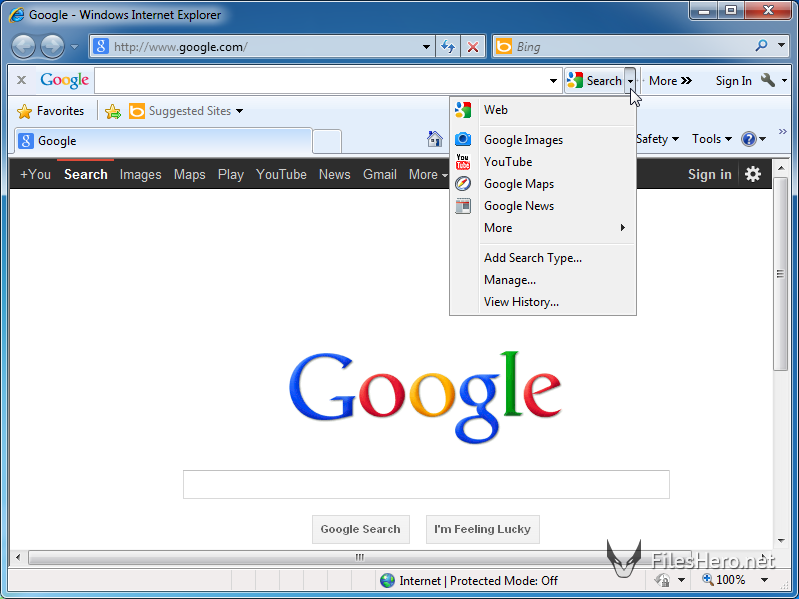Click the Internet zone globe status icon
The height and width of the screenshot is (599, 799).
[387, 580]
